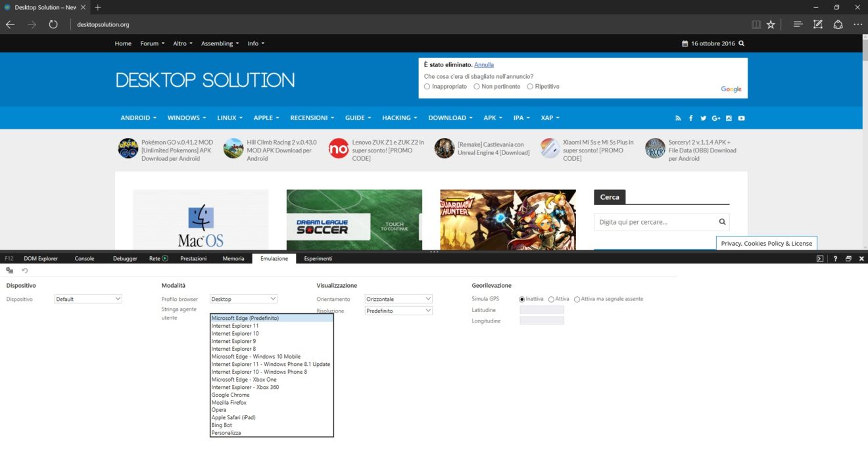Click the site search field Digita qui per cercare
The width and height of the screenshot is (868, 450).
[x=655, y=222]
